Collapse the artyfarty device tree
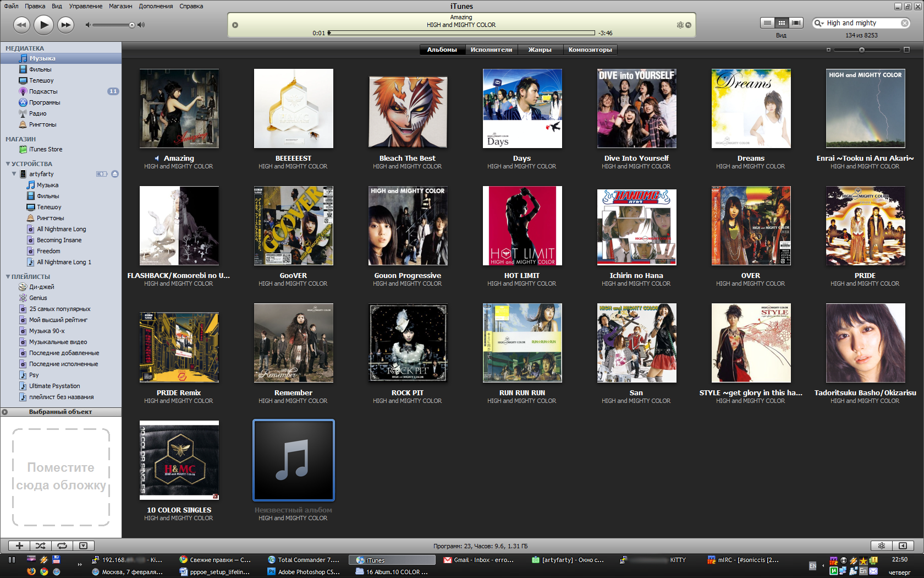 [14, 174]
